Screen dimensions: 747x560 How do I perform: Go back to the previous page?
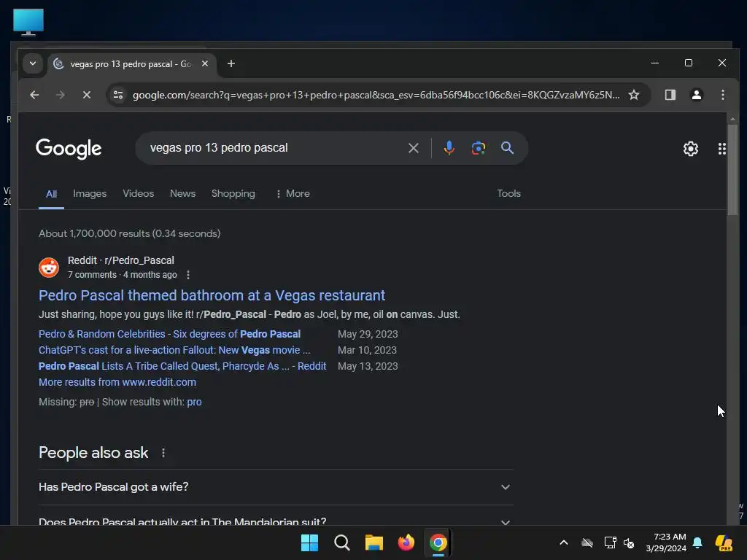[x=34, y=95]
